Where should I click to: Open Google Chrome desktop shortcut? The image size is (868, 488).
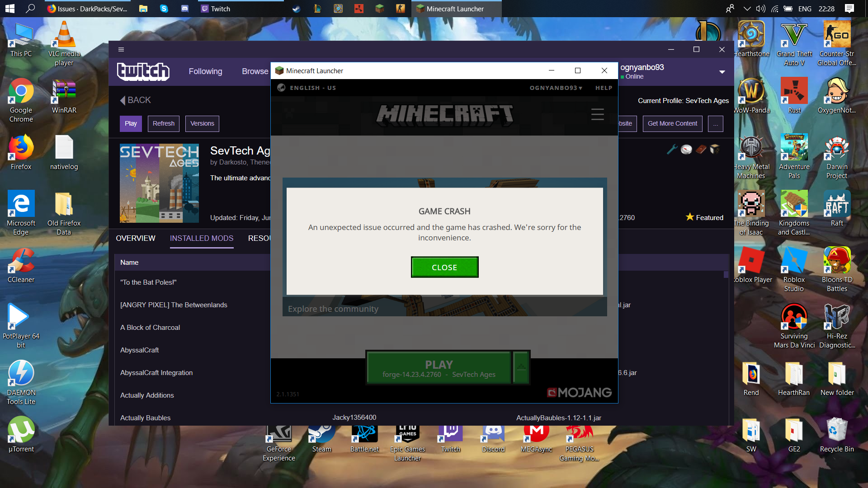21,100
